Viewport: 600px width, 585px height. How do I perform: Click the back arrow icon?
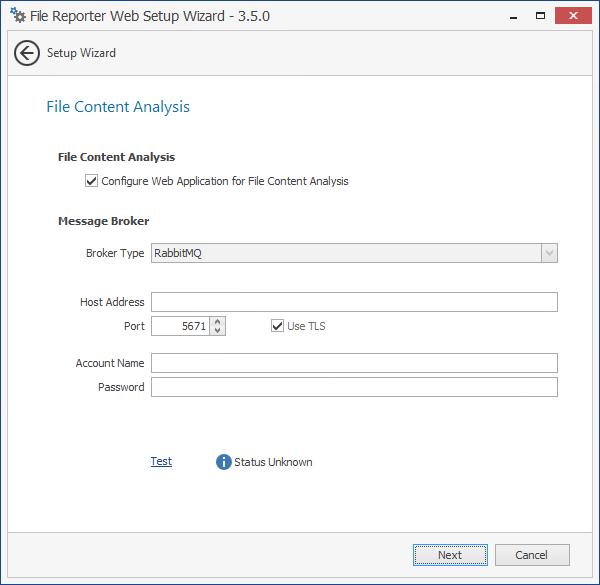[x=27, y=53]
